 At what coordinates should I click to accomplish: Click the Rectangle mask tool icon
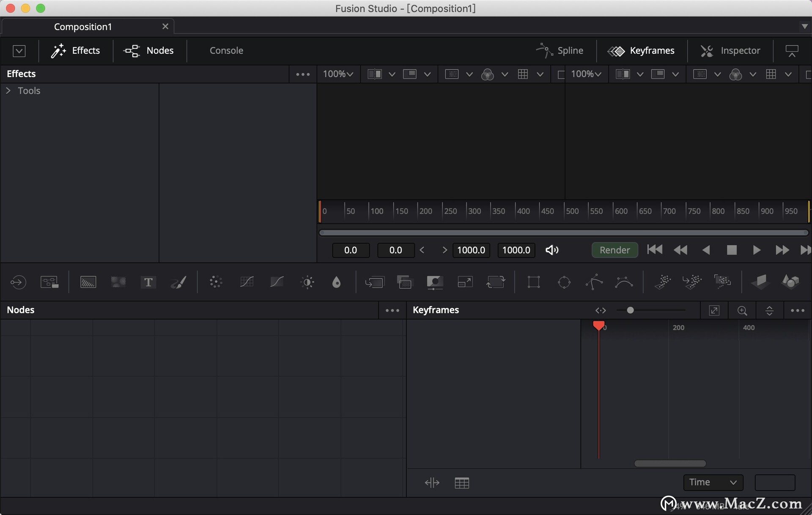coord(534,282)
